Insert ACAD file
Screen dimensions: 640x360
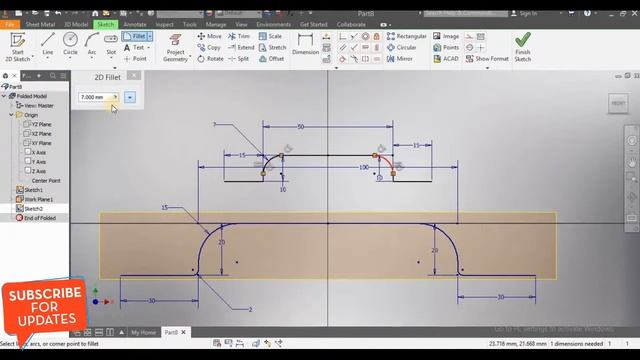446,59
